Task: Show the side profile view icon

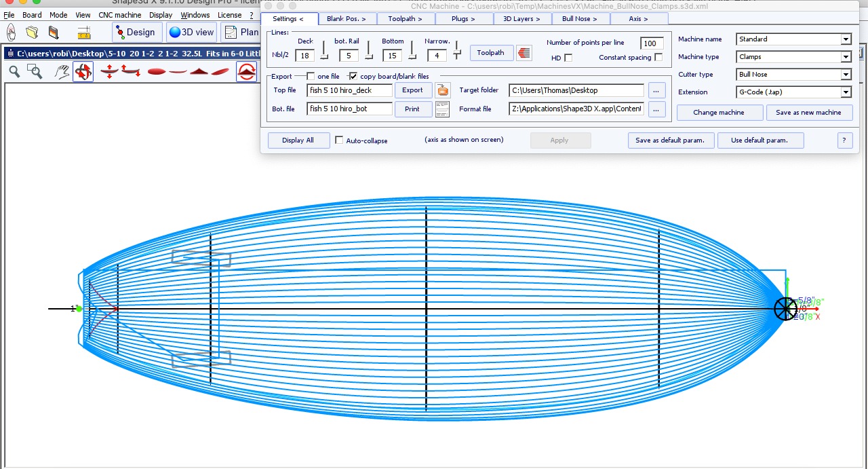Action: pos(178,71)
